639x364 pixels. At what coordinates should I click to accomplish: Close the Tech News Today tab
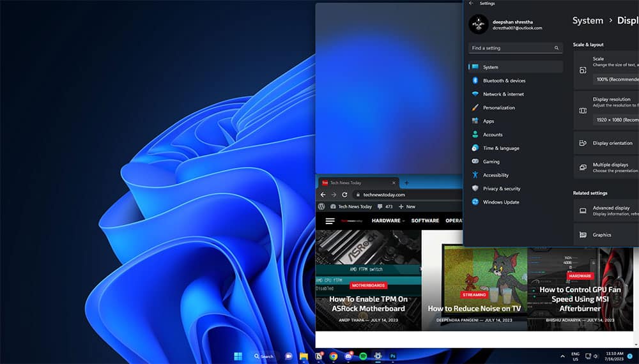coord(394,183)
